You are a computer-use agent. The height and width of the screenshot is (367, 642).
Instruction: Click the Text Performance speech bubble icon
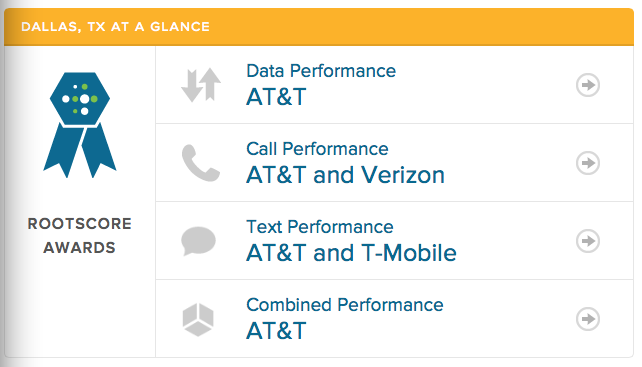coord(199,241)
